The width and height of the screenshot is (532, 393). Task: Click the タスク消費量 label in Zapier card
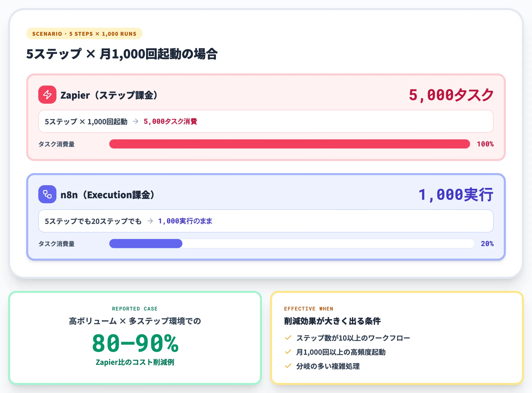coord(56,144)
